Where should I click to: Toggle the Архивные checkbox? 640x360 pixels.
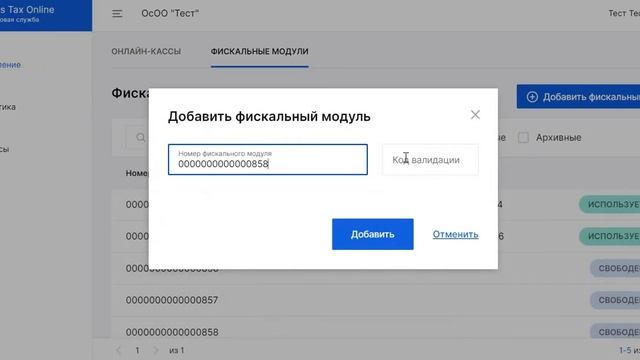(x=523, y=138)
